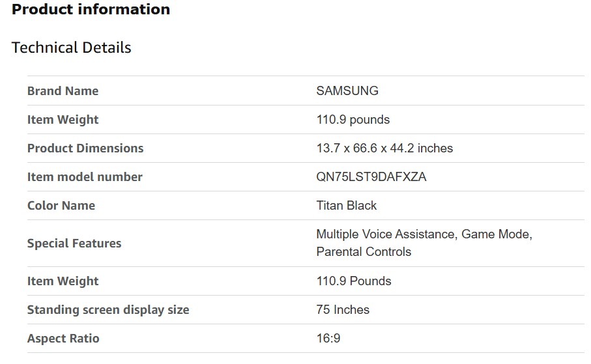Click the Color Name label

pos(61,206)
